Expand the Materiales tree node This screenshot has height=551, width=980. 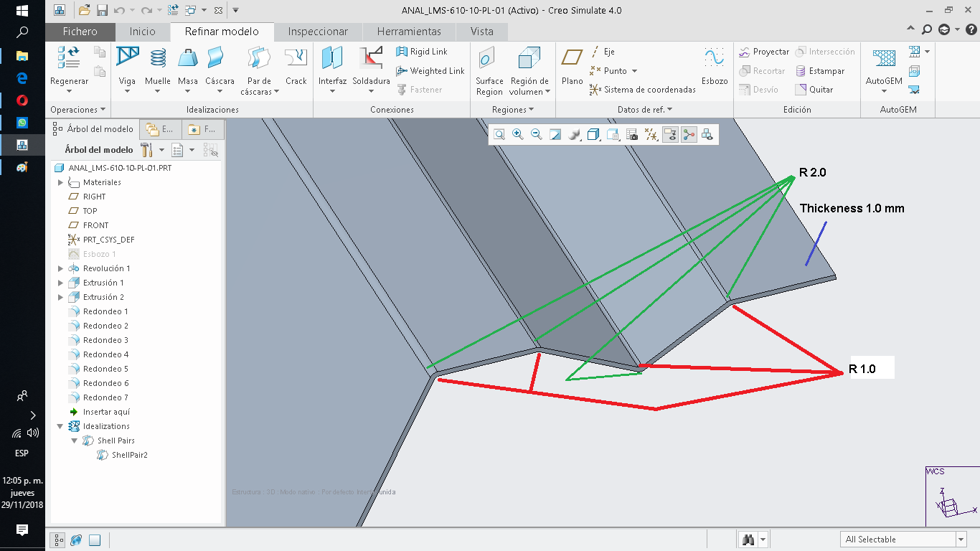[x=61, y=182]
